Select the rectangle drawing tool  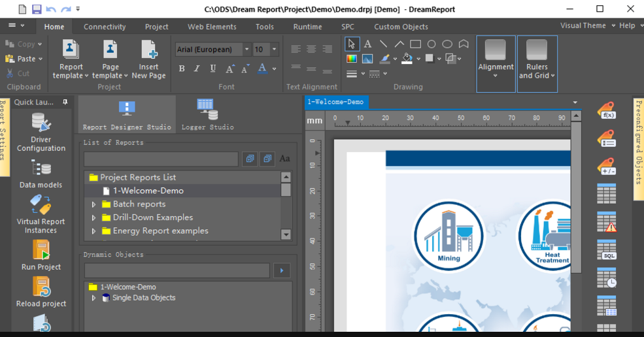point(415,44)
